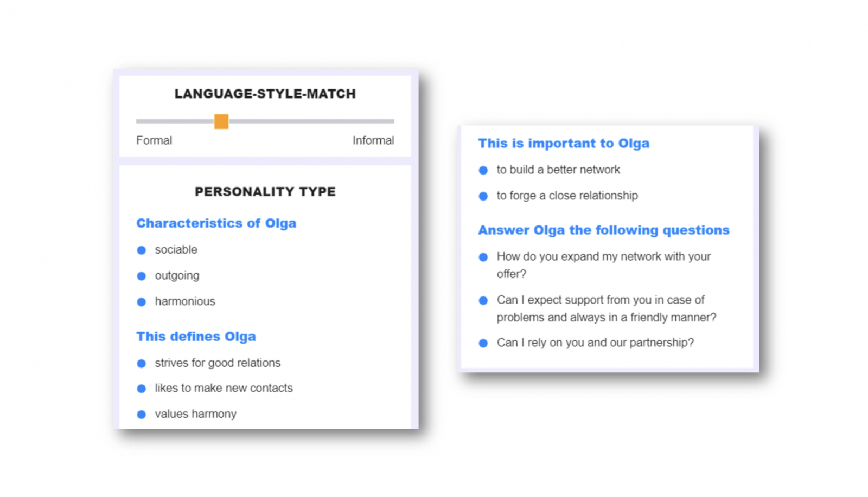Click the Informal label under the slider
This screenshot has width=868, height=497.
[373, 140]
